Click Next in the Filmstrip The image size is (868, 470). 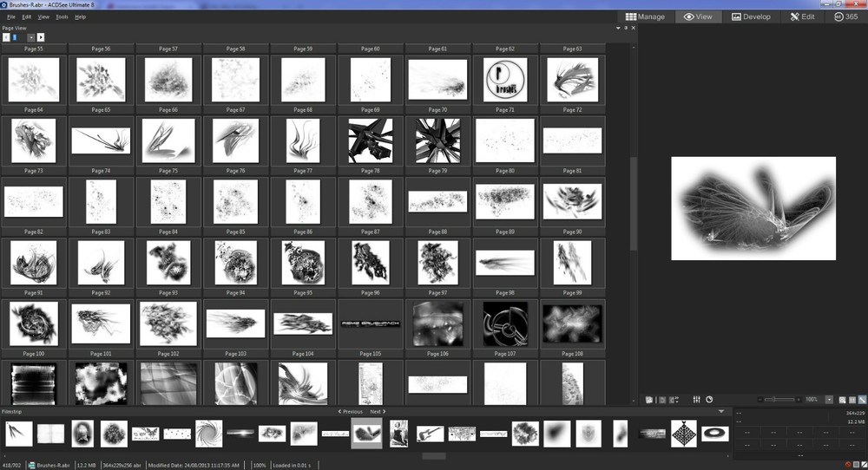(x=378, y=411)
